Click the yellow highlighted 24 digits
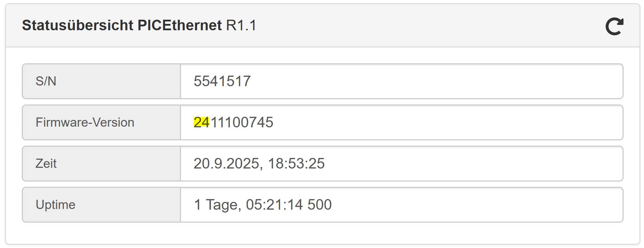644x248 pixels. pyautogui.click(x=201, y=122)
